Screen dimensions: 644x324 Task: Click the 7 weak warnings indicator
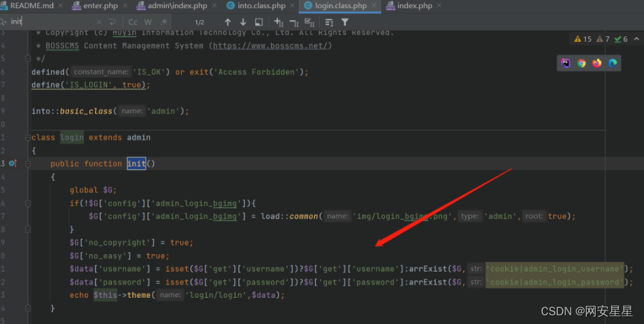(x=603, y=39)
